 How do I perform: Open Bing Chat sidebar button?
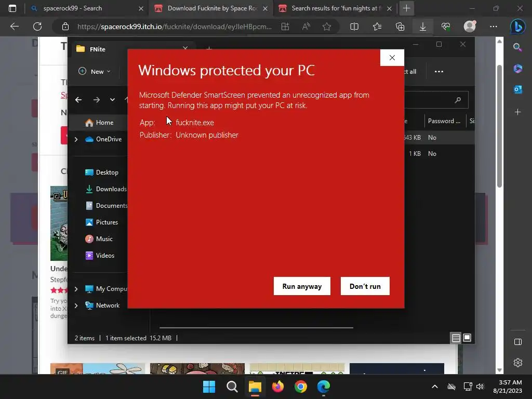pyautogui.click(x=518, y=26)
